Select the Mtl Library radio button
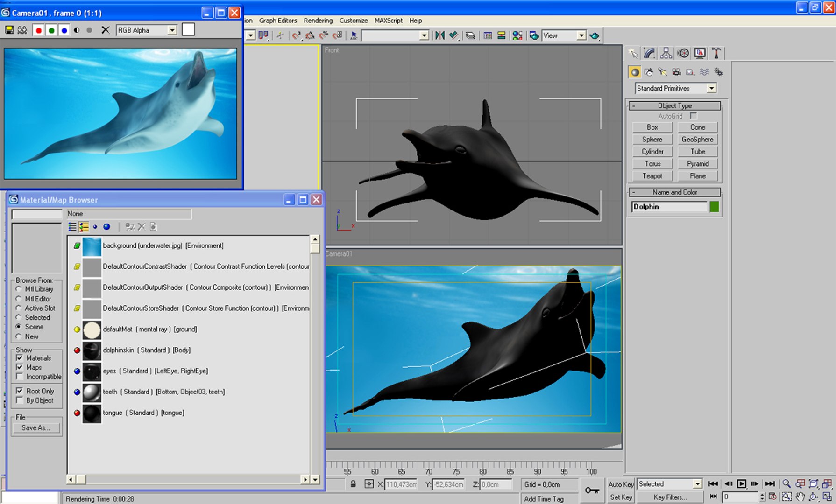Image resolution: width=836 pixels, height=504 pixels. click(19, 289)
